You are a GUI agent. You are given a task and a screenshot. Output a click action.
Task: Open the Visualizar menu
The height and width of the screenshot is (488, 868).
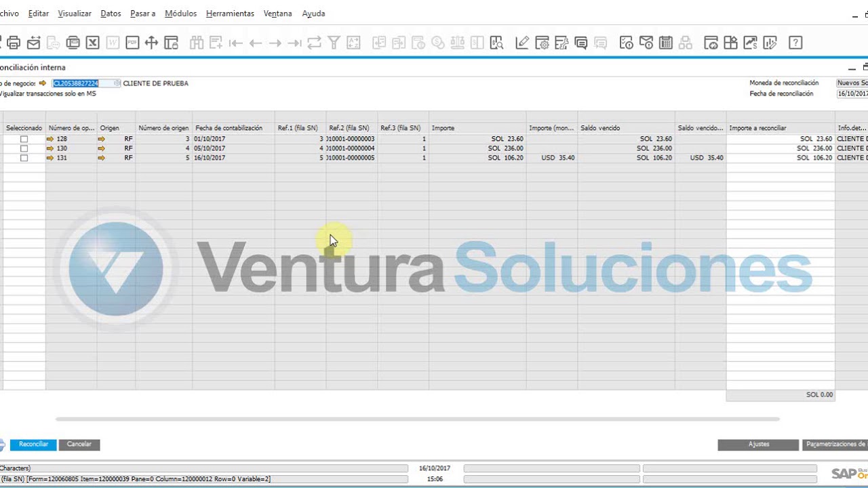click(75, 14)
